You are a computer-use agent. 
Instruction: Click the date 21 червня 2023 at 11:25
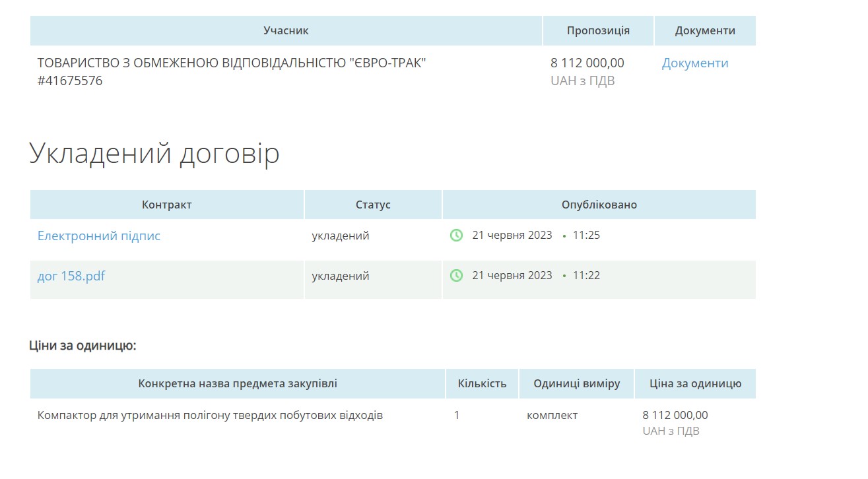[512, 235]
